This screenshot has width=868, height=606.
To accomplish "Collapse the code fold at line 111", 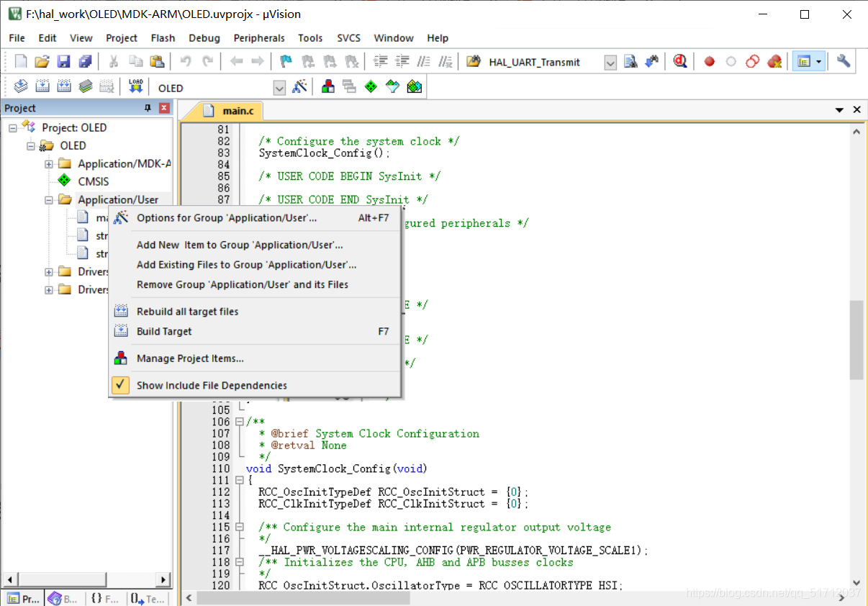I will click(x=239, y=480).
